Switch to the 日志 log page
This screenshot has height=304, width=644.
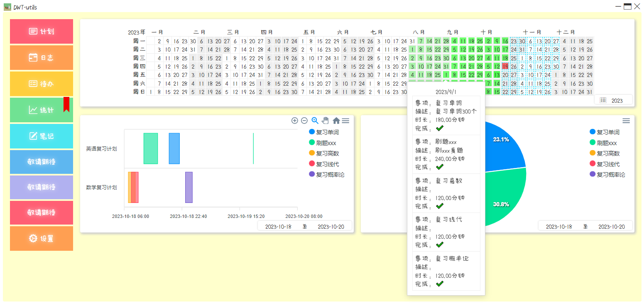click(42, 57)
